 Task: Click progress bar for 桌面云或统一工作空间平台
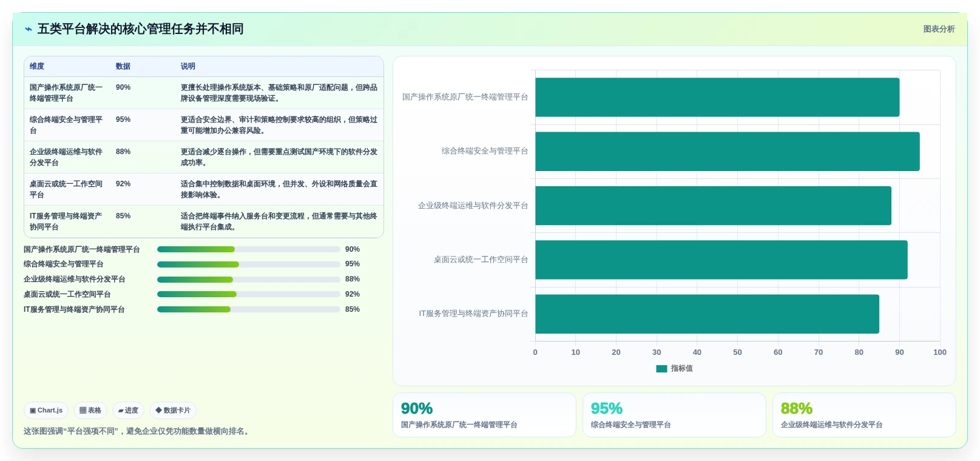pos(249,294)
